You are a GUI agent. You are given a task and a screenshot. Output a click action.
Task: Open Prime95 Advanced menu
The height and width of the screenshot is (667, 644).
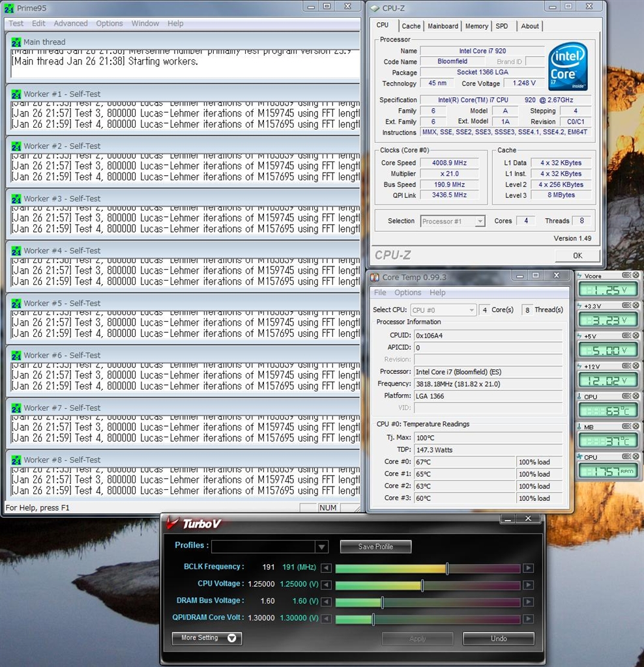coord(70,23)
